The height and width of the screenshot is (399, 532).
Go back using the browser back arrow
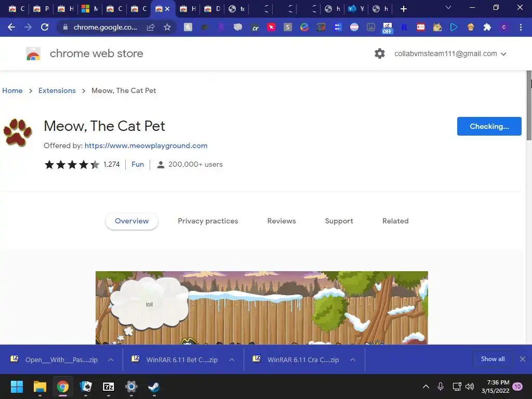click(11, 27)
